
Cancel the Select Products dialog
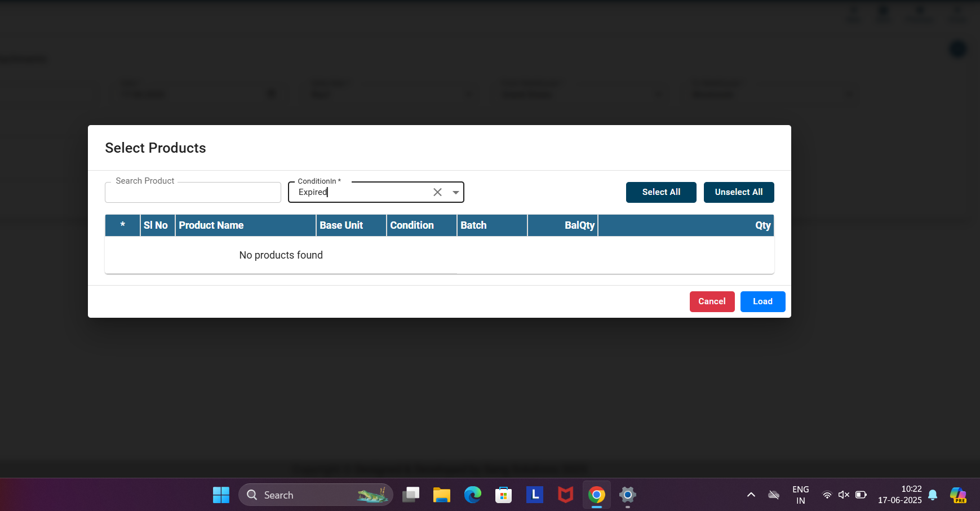tap(712, 301)
